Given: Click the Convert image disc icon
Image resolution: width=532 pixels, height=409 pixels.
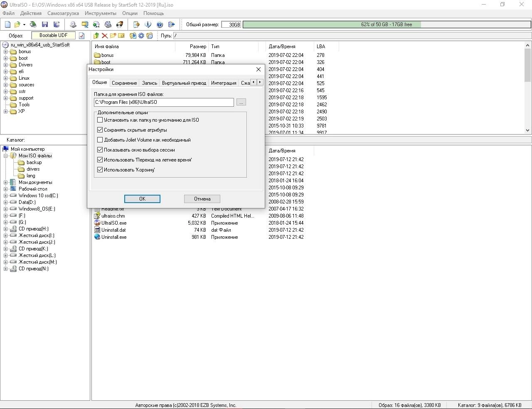Looking at the screenshot, I should 96,24.
